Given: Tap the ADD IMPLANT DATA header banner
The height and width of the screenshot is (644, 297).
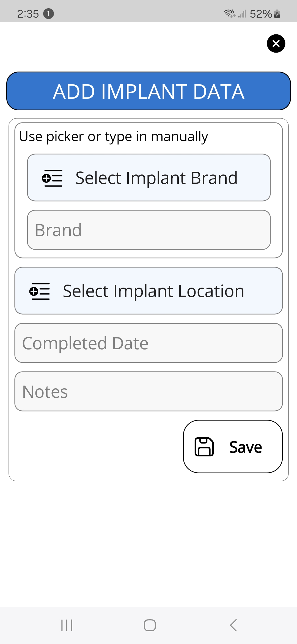Looking at the screenshot, I should (x=148, y=91).
